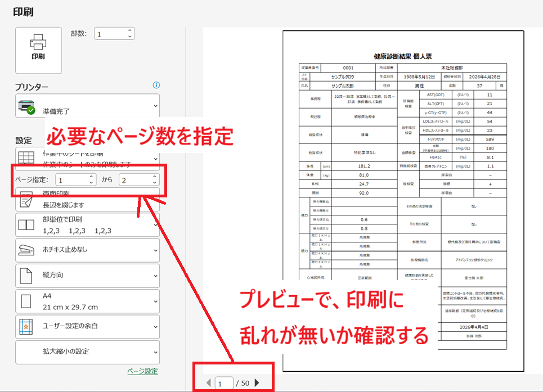Click BMI value 24.7 in preview
Viewport: 543px width, 392px height.
pos(364,184)
